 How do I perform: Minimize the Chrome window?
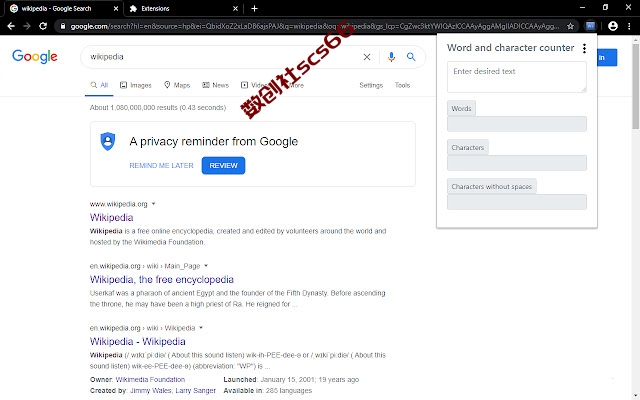[582, 7]
